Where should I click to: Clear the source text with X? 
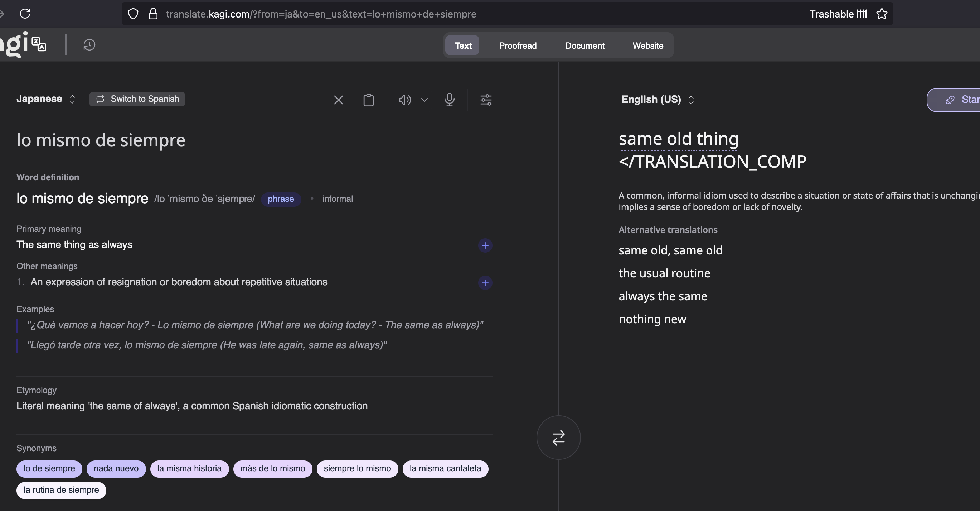338,100
